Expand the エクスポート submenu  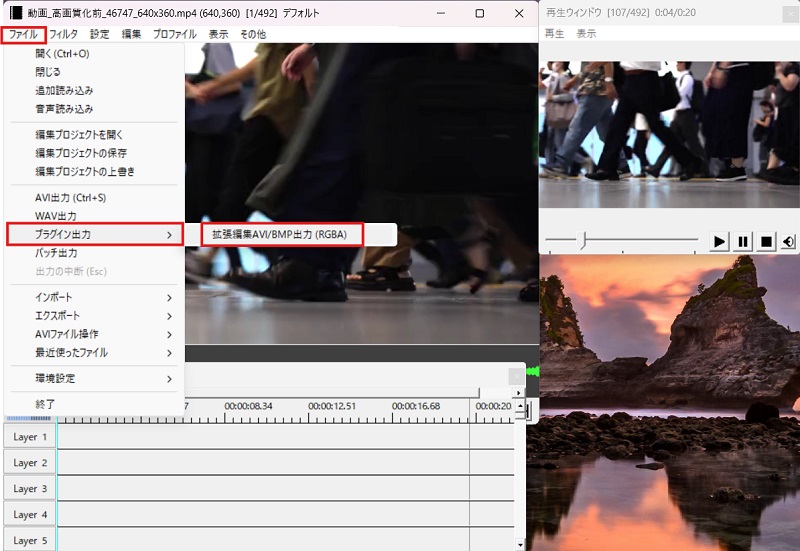click(x=92, y=316)
